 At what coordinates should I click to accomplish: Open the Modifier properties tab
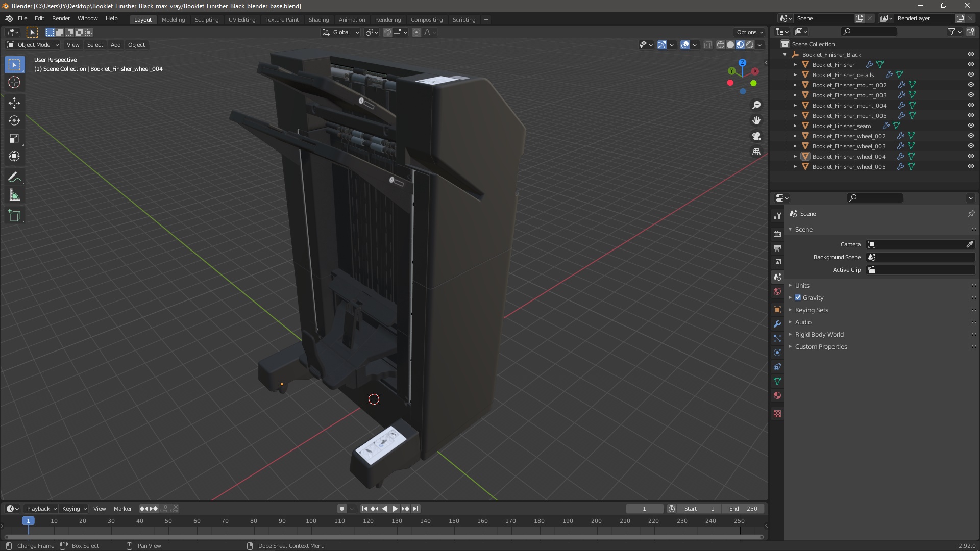(777, 324)
